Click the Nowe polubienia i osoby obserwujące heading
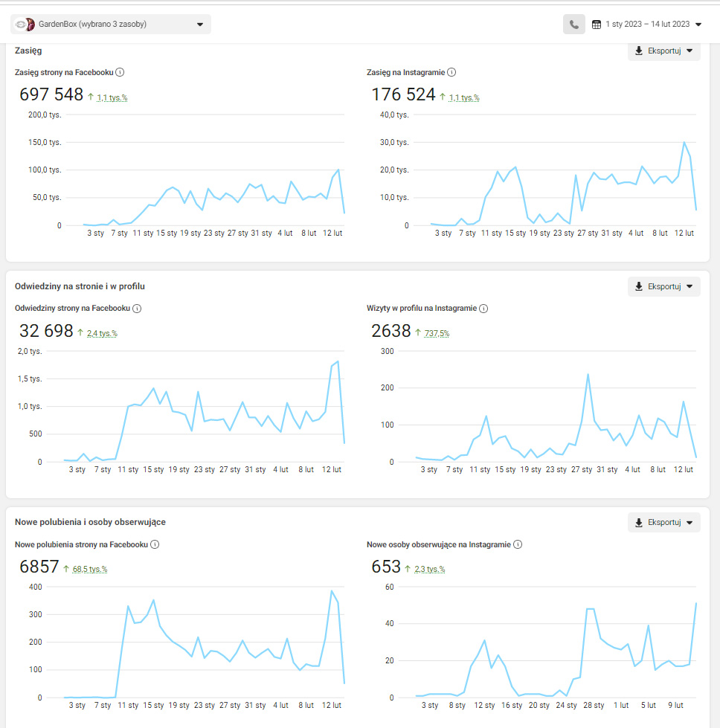Viewport: 720px width, 728px height. (90, 522)
